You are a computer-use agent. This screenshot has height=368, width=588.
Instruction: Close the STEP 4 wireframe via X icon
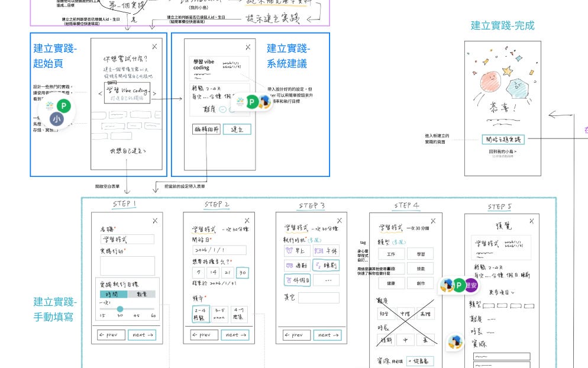[433, 221]
